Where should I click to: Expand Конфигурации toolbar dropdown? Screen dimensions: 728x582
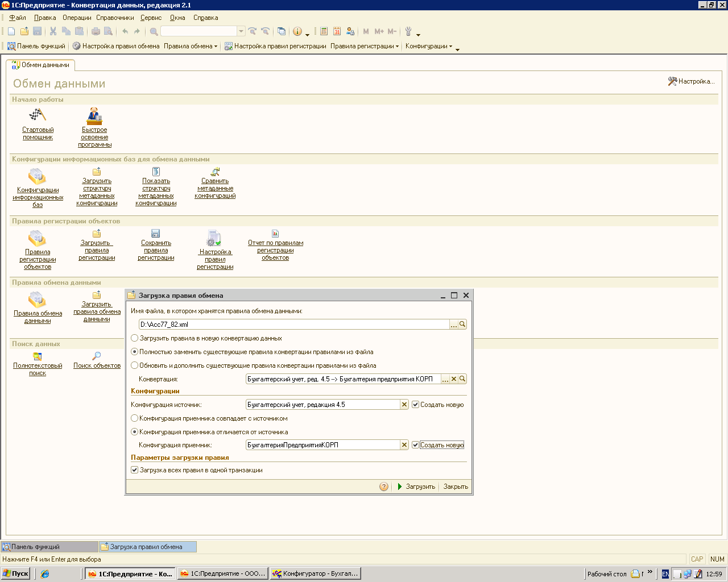(x=429, y=46)
